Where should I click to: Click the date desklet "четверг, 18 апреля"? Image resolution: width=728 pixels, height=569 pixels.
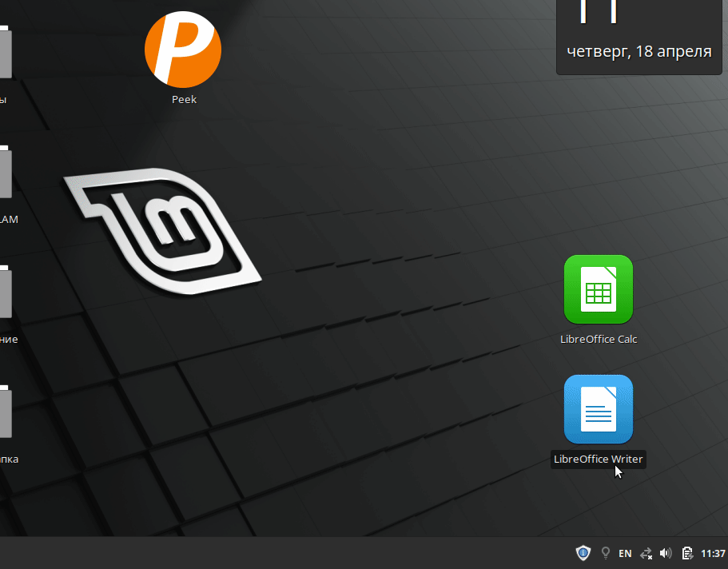[639, 51]
